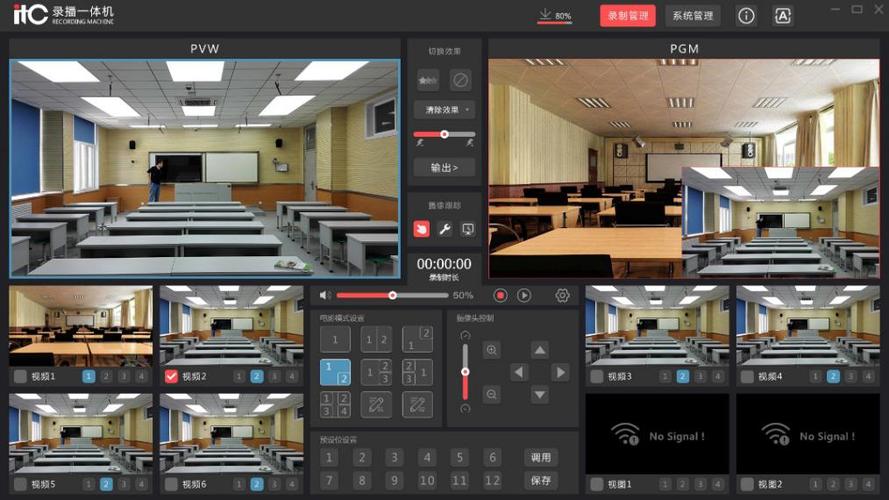The width and height of the screenshot is (889, 500).
Task: Switch to the 录制管理 tab
Action: pyautogui.click(x=628, y=16)
